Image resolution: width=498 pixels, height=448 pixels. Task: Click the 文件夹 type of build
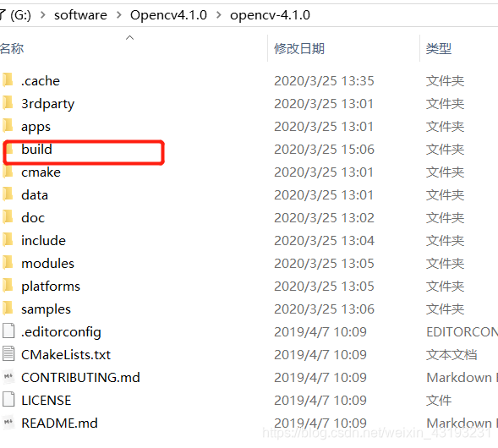(445, 150)
